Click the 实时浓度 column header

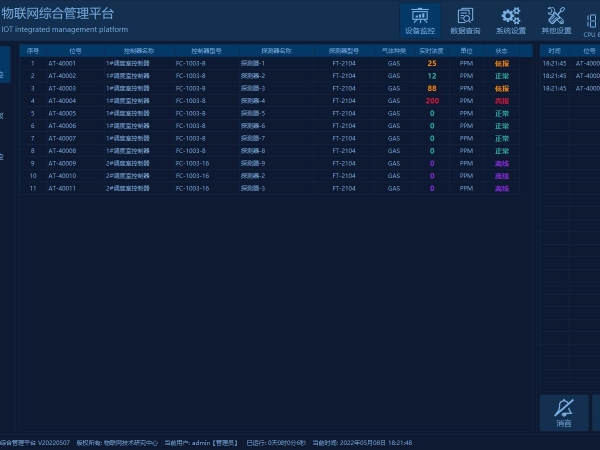[x=432, y=50]
